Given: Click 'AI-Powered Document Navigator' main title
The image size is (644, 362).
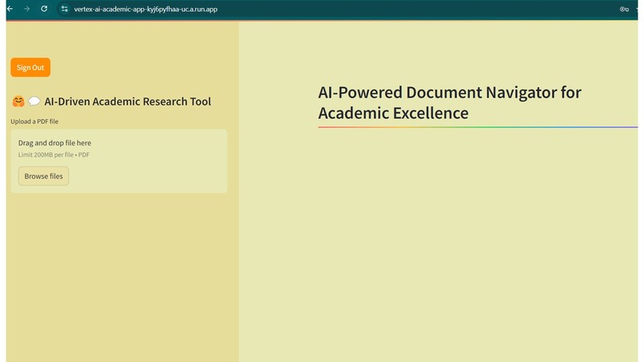Looking at the screenshot, I should click(x=450, y=102).
